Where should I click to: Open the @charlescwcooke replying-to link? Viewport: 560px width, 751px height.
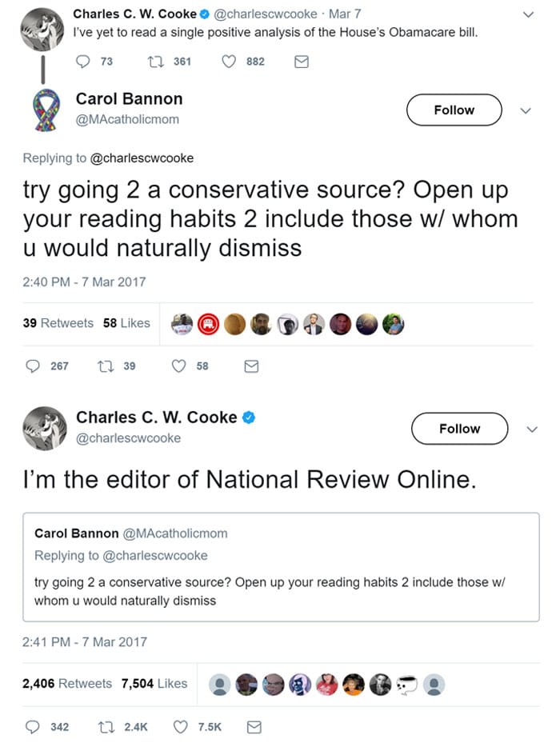point(142,158)
